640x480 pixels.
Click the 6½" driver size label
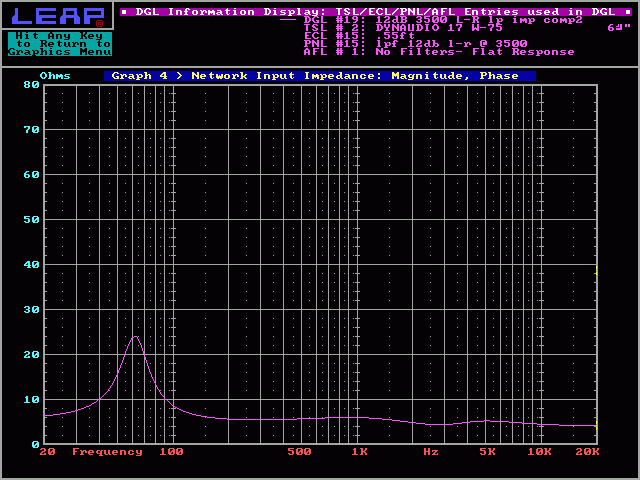[619, 28]
